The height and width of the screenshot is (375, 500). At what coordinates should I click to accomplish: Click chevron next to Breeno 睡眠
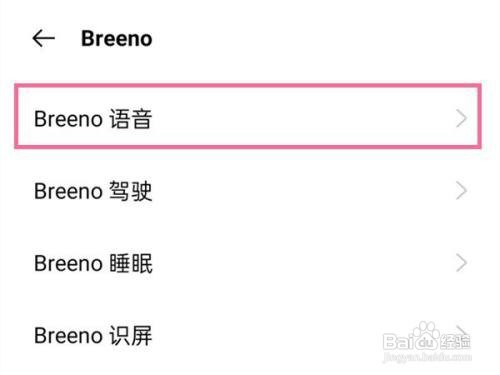[x=461, y=263]
